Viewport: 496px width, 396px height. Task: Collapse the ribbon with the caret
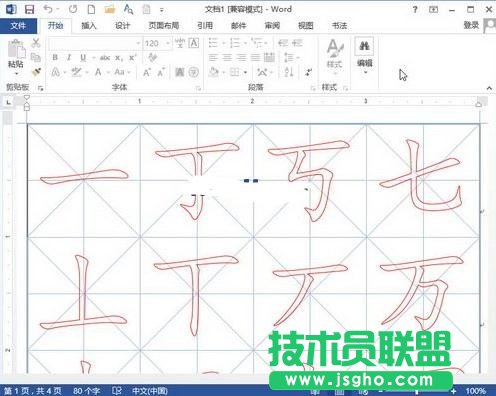coord(489,88)
